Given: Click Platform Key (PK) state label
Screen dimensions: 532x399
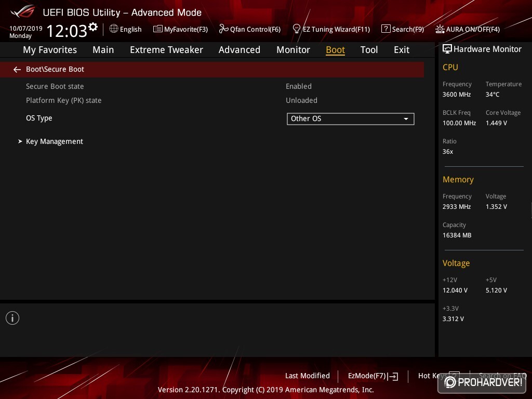Looking at the screenshot, I should [64, 100].
